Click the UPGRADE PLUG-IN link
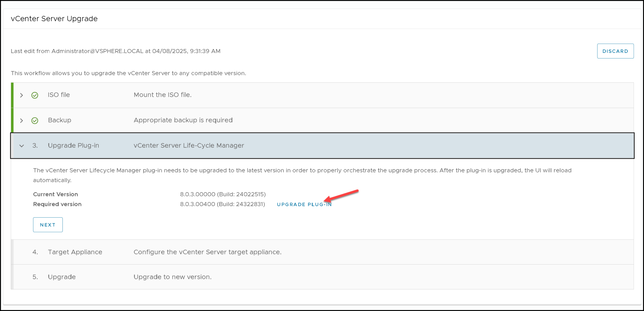 pyautogui.click(x=304, y=205)
